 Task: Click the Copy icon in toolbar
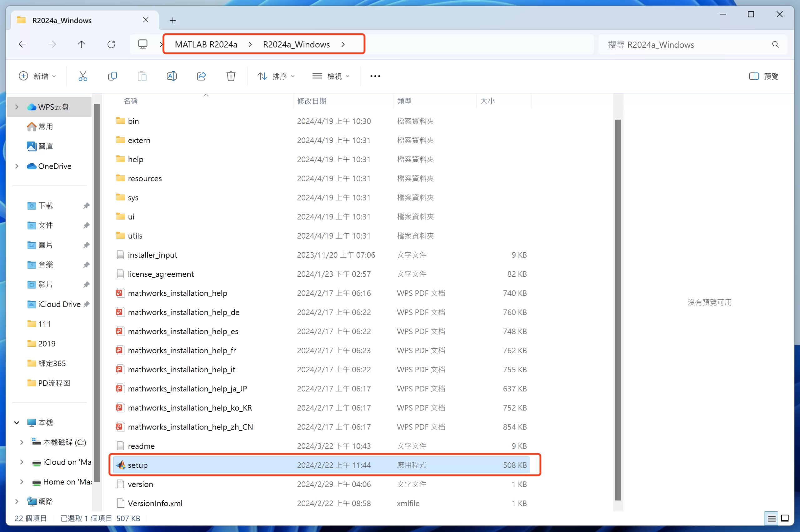[x=112, y=76]
